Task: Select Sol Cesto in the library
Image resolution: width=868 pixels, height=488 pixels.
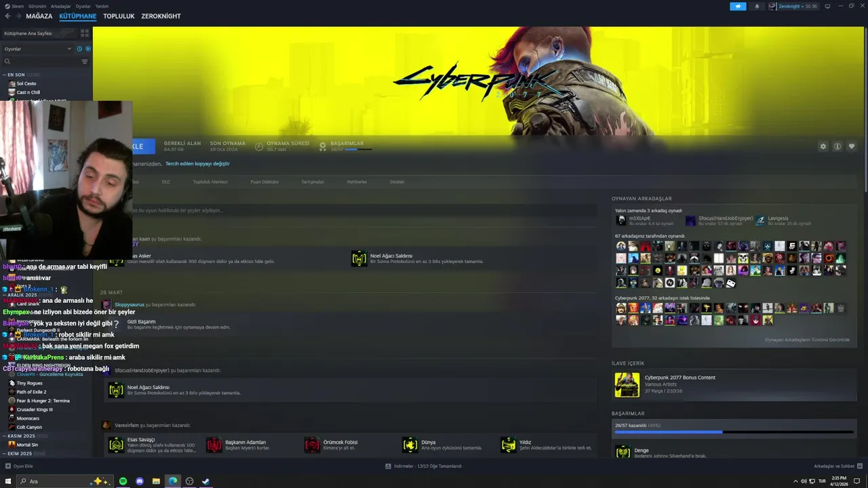Action: point(26,83)
